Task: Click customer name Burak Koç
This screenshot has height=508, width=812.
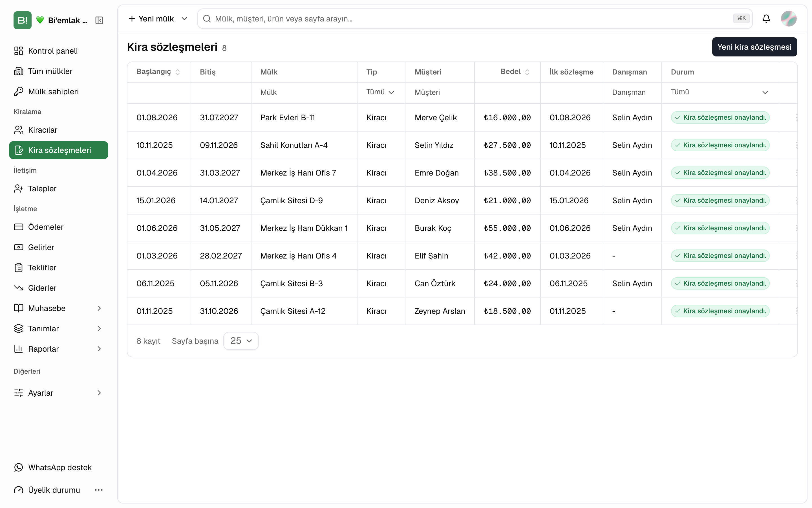Action: (433, 228)
